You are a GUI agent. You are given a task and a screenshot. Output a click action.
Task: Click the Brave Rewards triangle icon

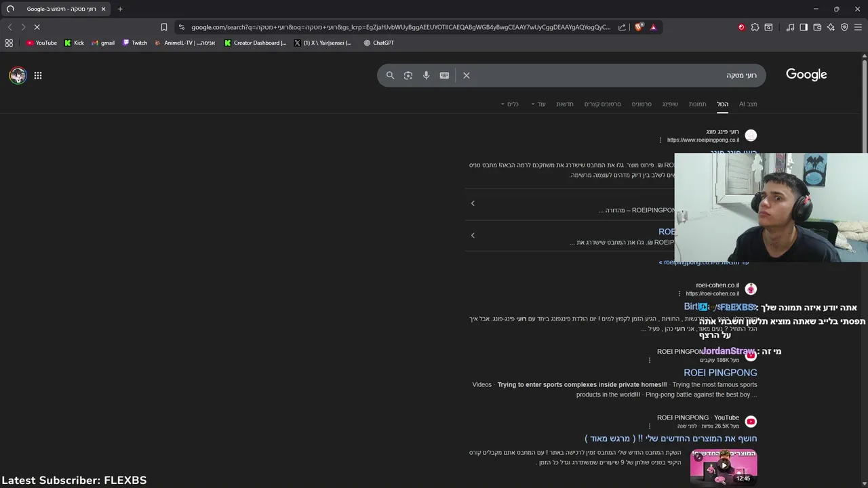tap(653, 27)
